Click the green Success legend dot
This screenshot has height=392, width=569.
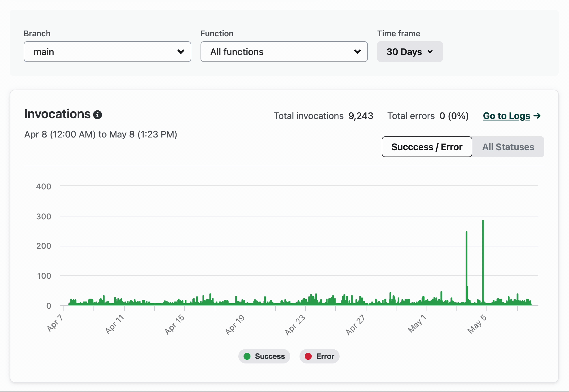(247, 356)
